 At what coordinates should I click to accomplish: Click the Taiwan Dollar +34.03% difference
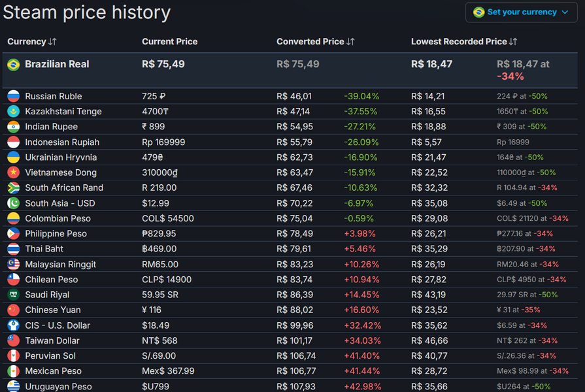362,340
